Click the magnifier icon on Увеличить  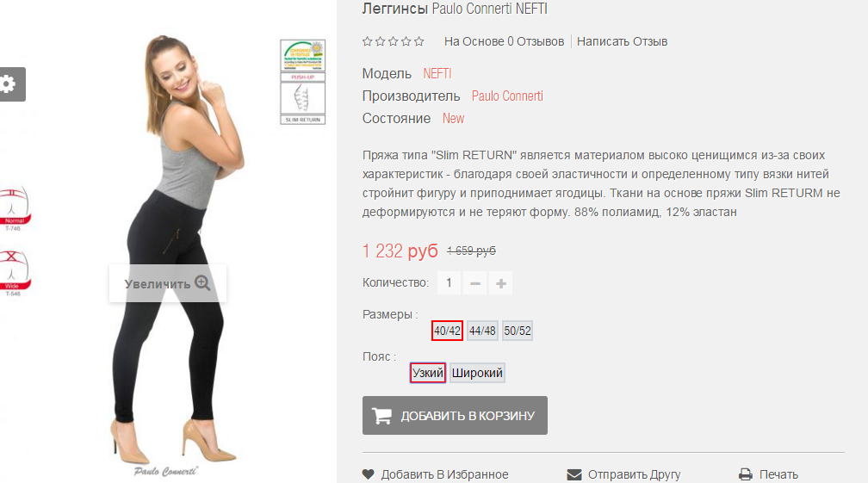click(202, 283)
